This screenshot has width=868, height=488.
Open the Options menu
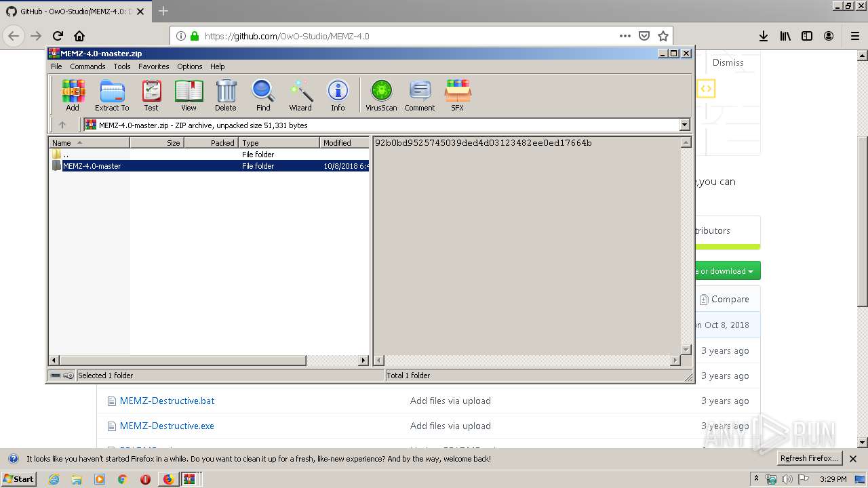click(190, 66)
